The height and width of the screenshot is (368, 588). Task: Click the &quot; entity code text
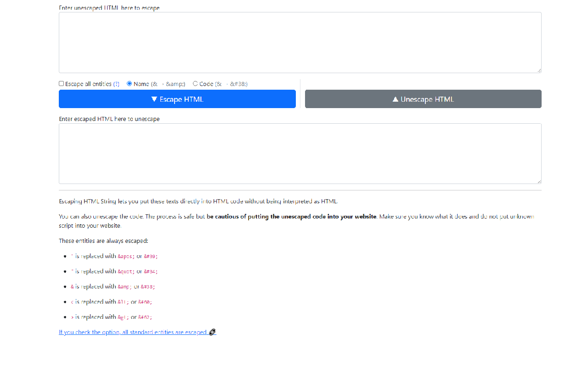coord(126,271)
